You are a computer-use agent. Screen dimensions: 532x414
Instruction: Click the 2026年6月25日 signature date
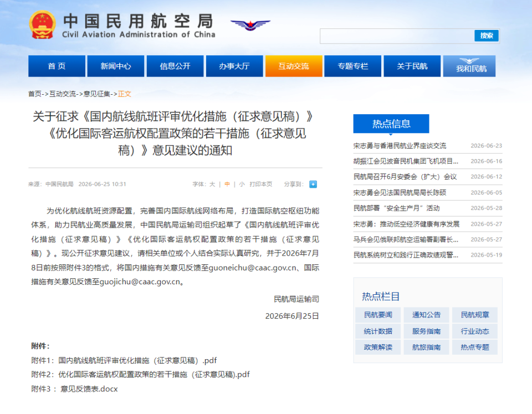(x=292, y=316)
